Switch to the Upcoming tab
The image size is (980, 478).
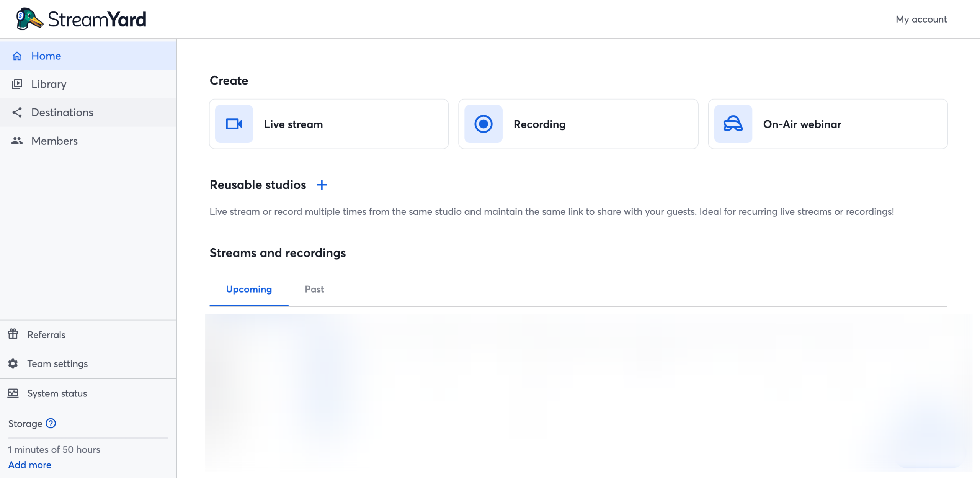[x=248, y=289]
